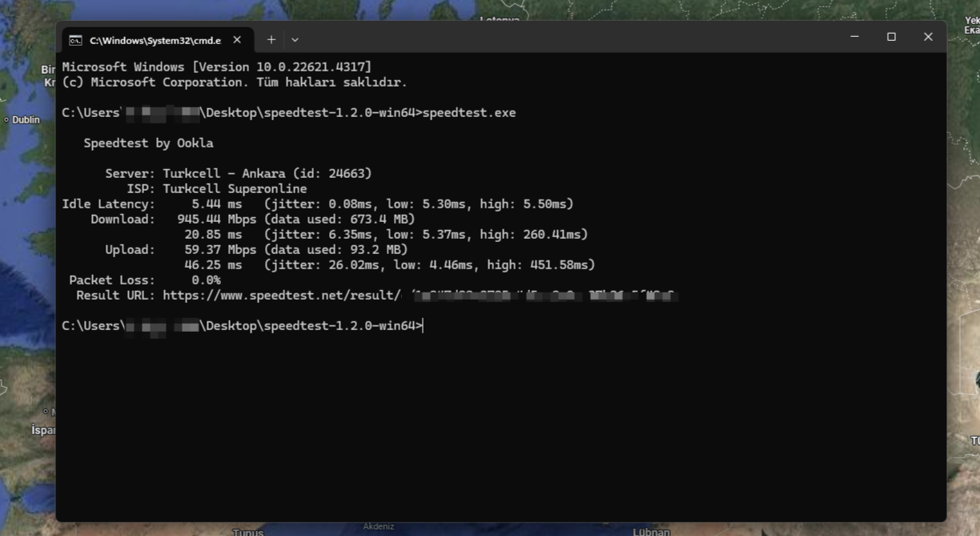The image size is (980, 536).
Task: Close the cmd.exe tab
Action: click(237, 39)
